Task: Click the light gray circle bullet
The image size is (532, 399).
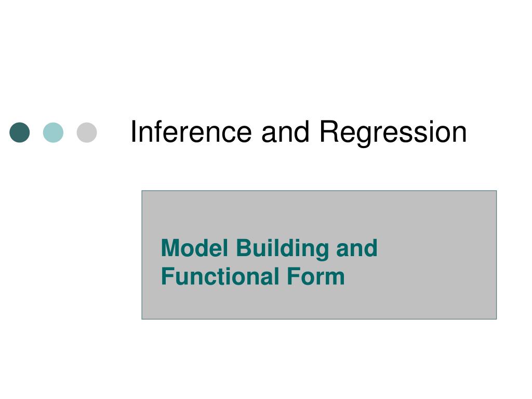Action: pos(87,132)
